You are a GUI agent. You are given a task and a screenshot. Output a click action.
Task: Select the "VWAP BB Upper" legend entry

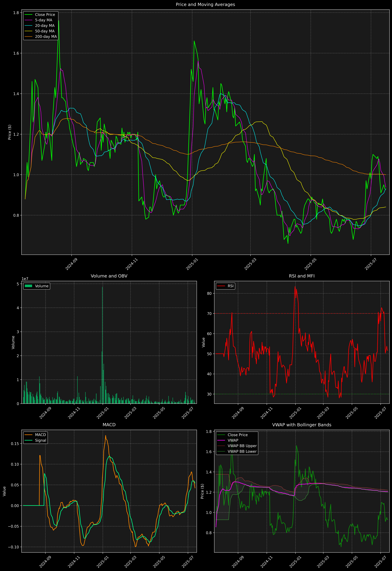(242, 446)
